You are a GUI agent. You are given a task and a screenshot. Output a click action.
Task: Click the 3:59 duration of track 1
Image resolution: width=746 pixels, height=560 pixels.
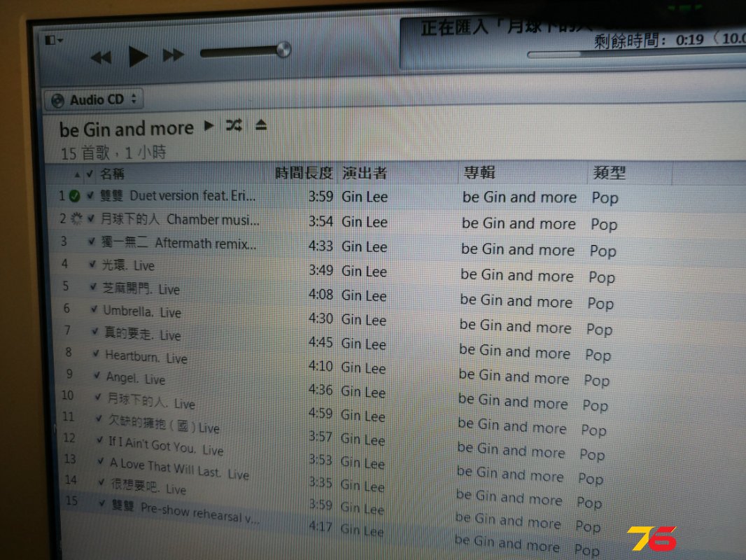321,196
